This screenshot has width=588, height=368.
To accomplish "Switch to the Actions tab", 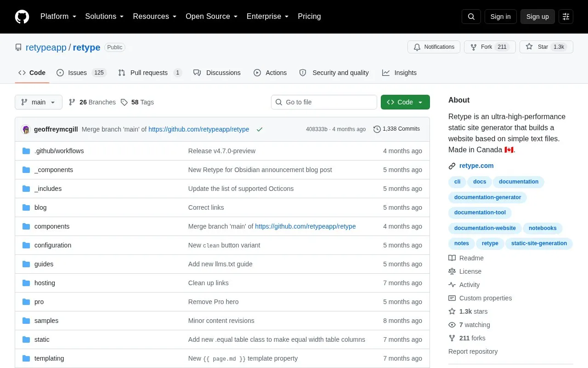I will click(x=270, y=73).
